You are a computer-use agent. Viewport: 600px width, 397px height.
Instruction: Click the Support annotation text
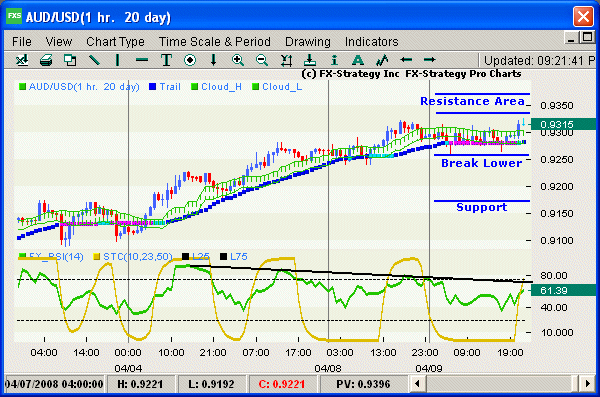point(481,207)
